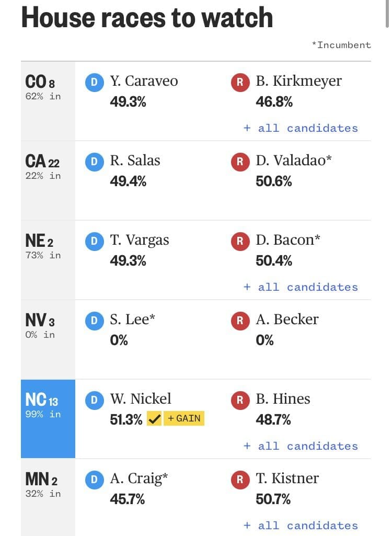This screenshot has width=392, height=536.
Task: Click the yellow winner checkmark for W. Nickel
Action: pos(154,419)
